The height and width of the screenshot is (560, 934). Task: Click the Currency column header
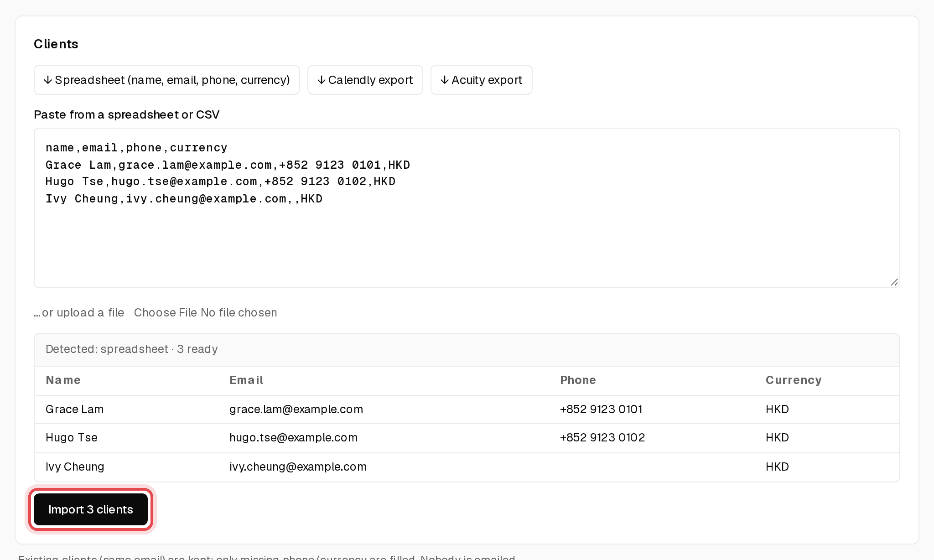(794, 380)
